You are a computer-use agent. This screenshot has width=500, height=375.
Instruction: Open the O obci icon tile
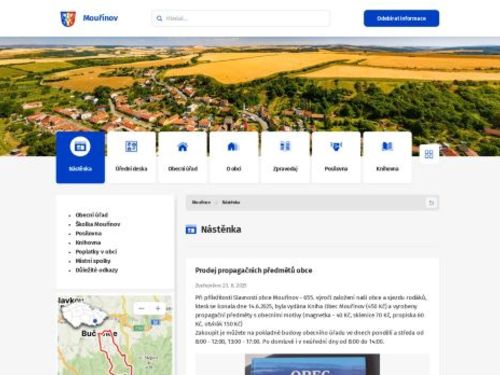[234, 157]
